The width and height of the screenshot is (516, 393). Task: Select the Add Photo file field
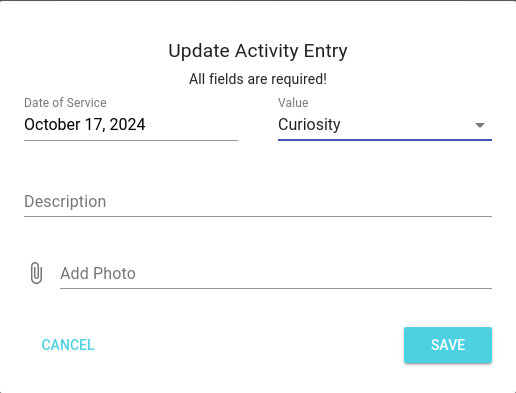[x=276, y=274]
